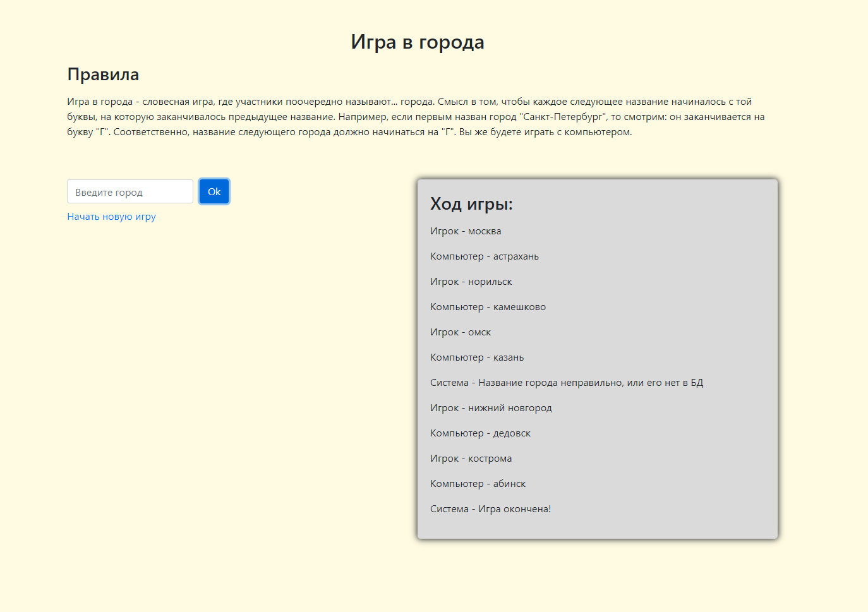Click the 'Правила' heading

pos(103,75)
